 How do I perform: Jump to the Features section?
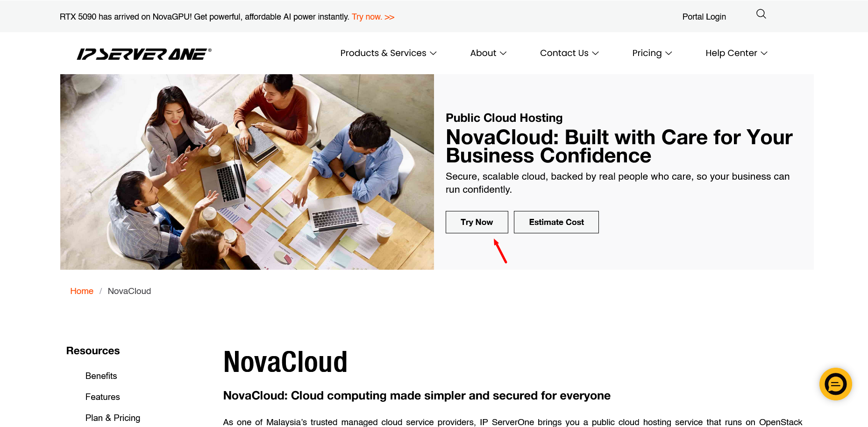(x=102, y=397)
